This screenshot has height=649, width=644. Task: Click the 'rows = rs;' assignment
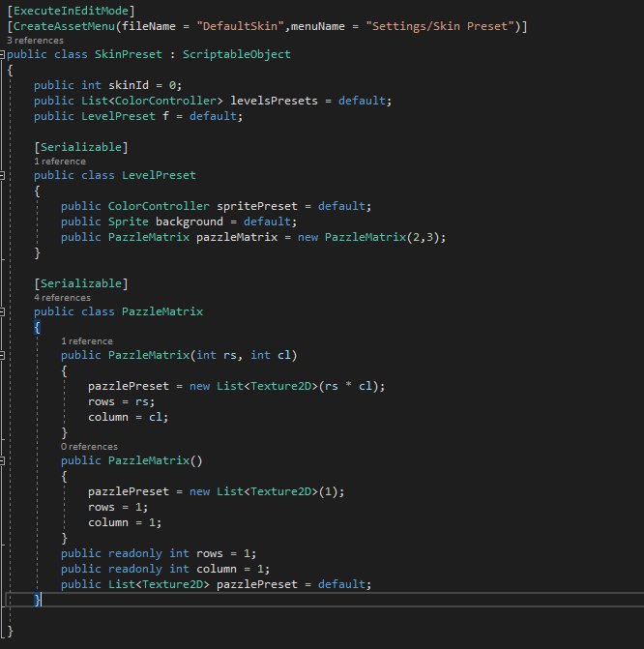pyautogui.click(x=121, y=402)
